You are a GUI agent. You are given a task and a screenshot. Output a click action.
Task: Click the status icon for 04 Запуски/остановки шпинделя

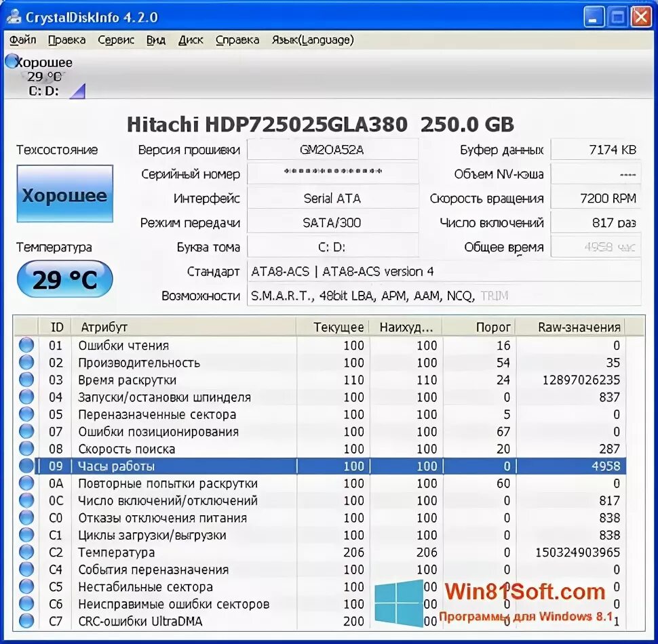point(26,397)
